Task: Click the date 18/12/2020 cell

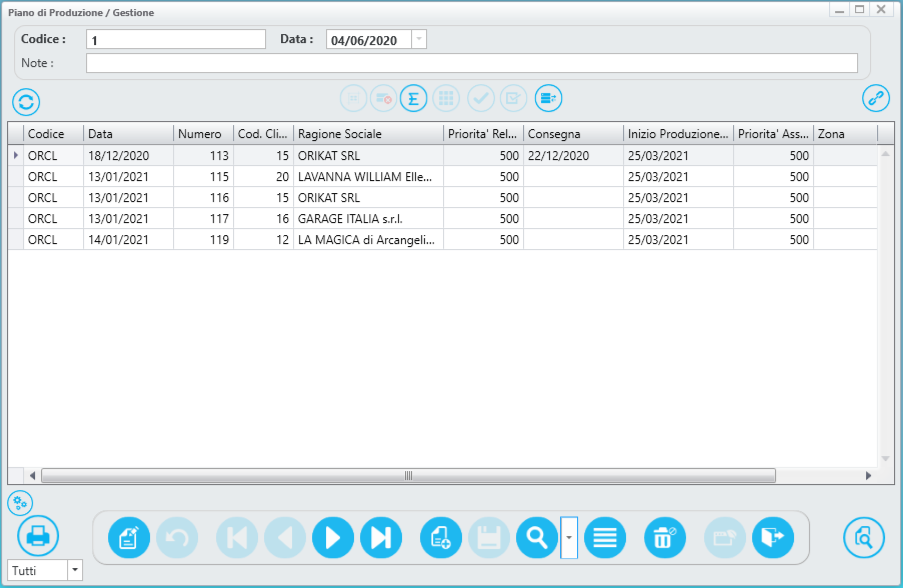Action: [x=128, y=155]
